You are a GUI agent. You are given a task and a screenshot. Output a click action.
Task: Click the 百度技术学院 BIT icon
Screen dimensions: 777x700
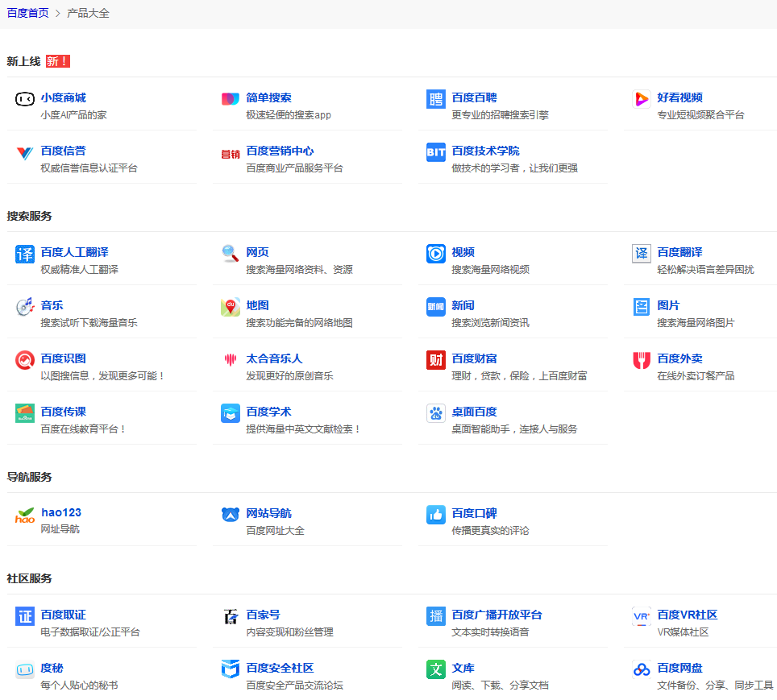tap(436, 152)
